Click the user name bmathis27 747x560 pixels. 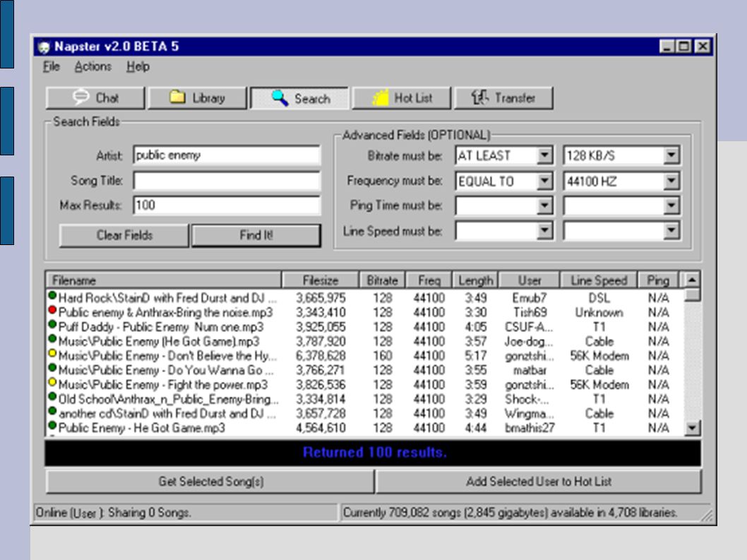pos(530,428)
